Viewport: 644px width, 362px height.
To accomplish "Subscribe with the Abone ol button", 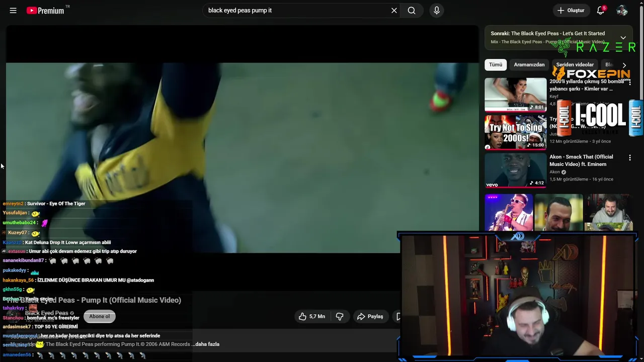I will [x=100, y=316].
